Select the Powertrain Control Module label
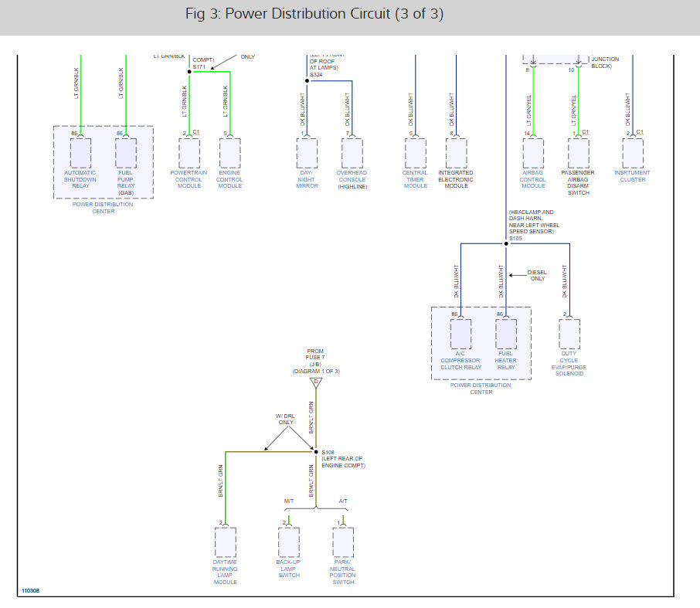The image size is (700, 608). [x=189, y=179]
